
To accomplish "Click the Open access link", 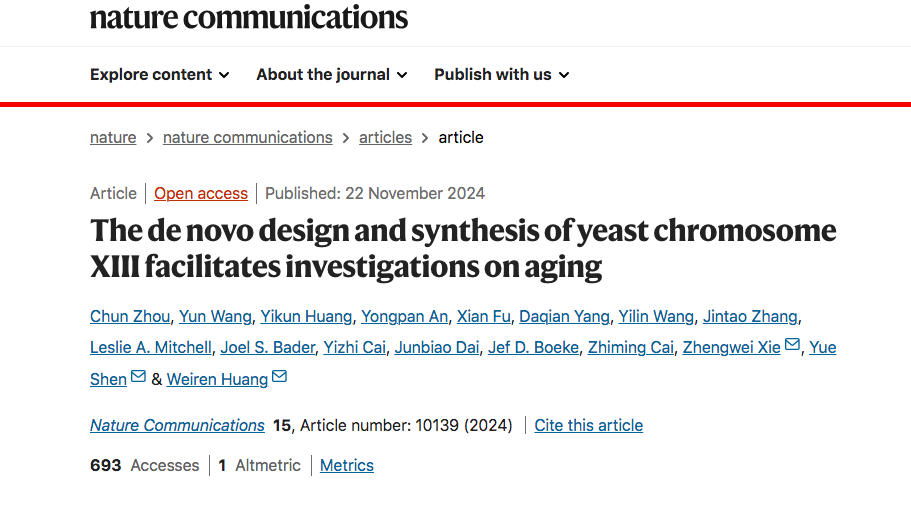I will [x=201, y=193].
